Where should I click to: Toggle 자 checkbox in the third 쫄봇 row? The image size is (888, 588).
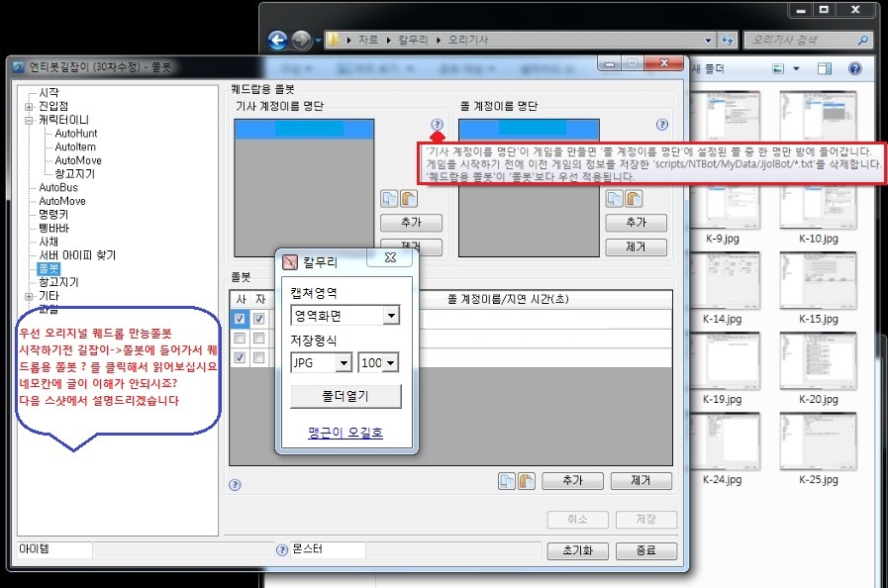(x=258, y=357)
